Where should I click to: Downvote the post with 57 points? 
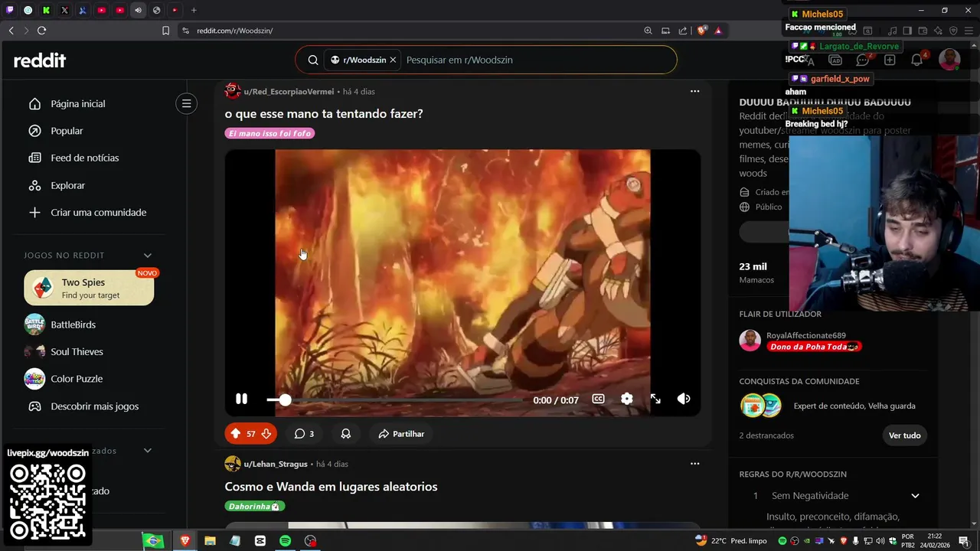(266, 434)
